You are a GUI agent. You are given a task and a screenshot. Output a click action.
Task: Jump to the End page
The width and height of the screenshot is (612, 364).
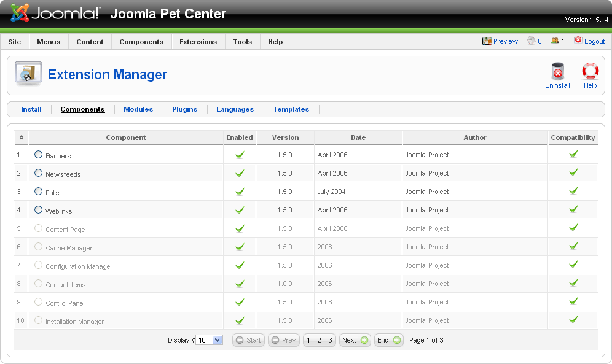point(389,340)
